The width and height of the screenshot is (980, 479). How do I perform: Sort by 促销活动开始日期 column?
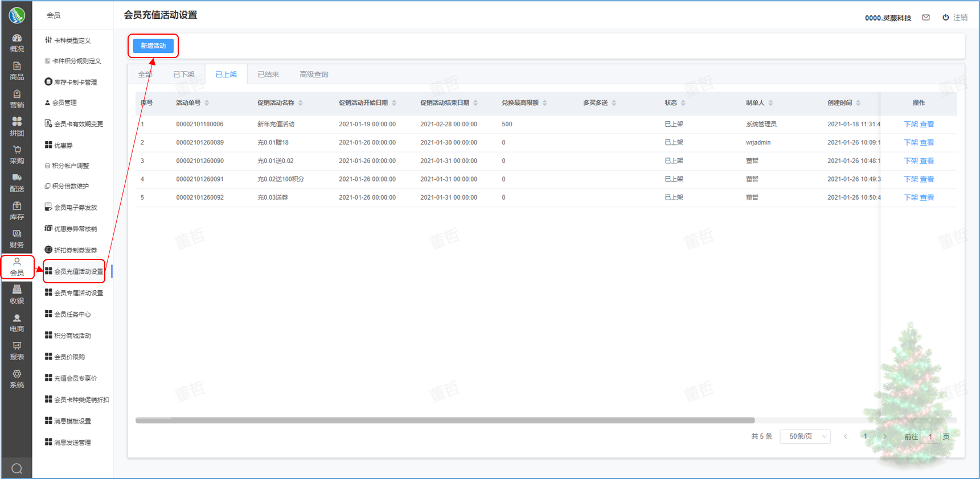tap(394, 103)
